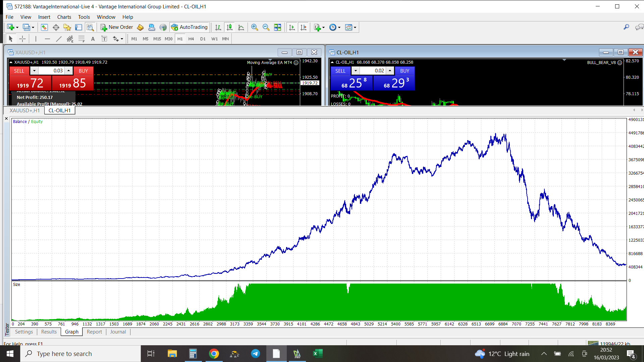Open the Periodicity clock dropdown arrow
644x362 pixels.
pyautogui.click(x=339, y=27)
